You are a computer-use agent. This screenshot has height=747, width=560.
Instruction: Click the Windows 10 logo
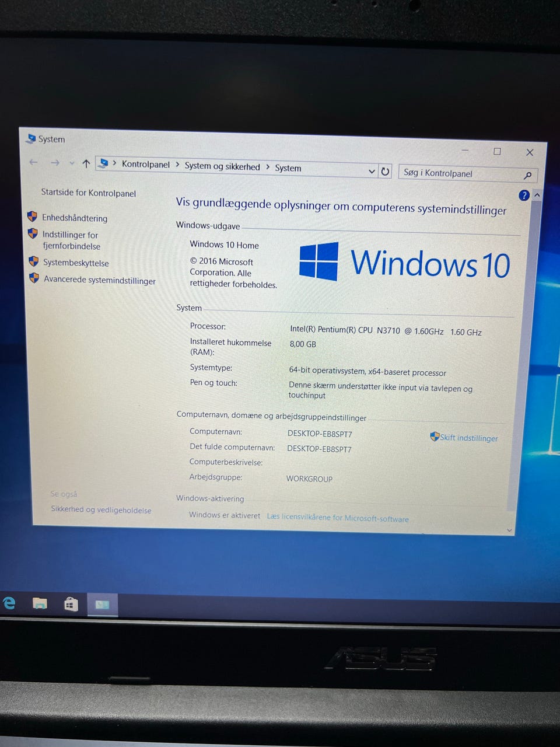pos(404,263)
